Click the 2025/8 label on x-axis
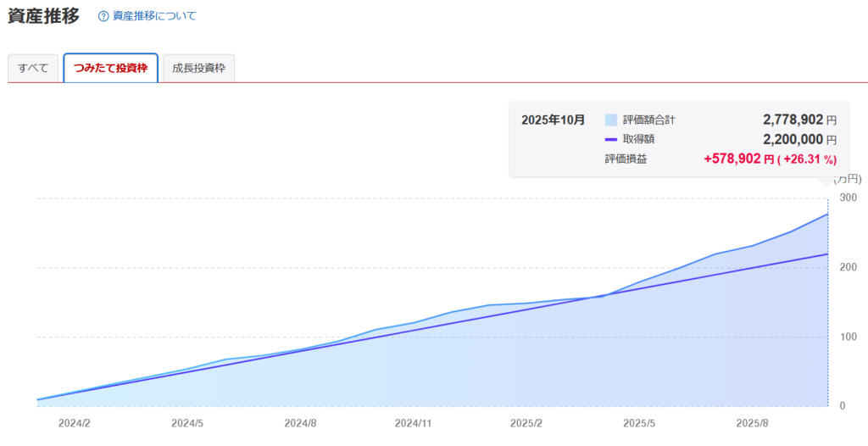Screen dimensions: 868x446 (x=752, y=422)
